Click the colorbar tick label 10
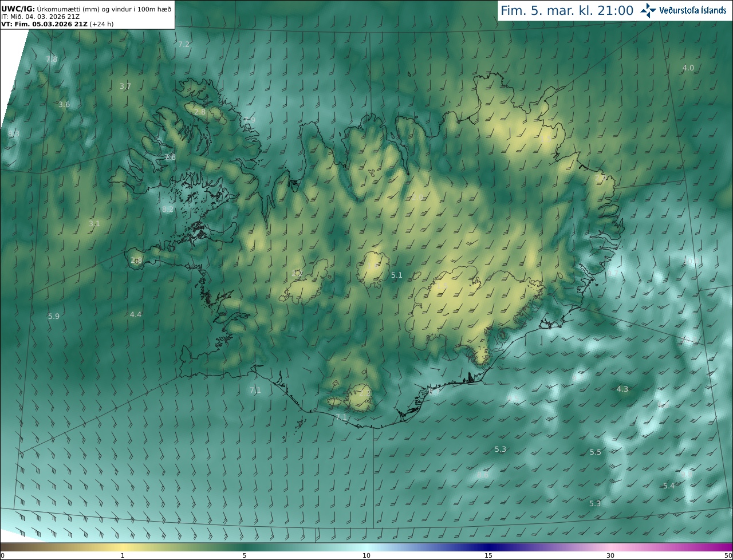This screenshot has width=733, height=560. click(x=366, y=556)
